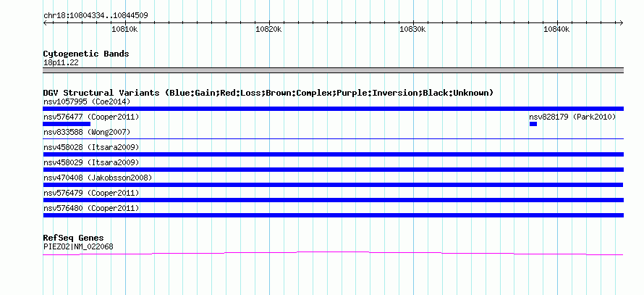Click the blue bar under nsv576479
644x295 pixels.
(x=333, y=200)
